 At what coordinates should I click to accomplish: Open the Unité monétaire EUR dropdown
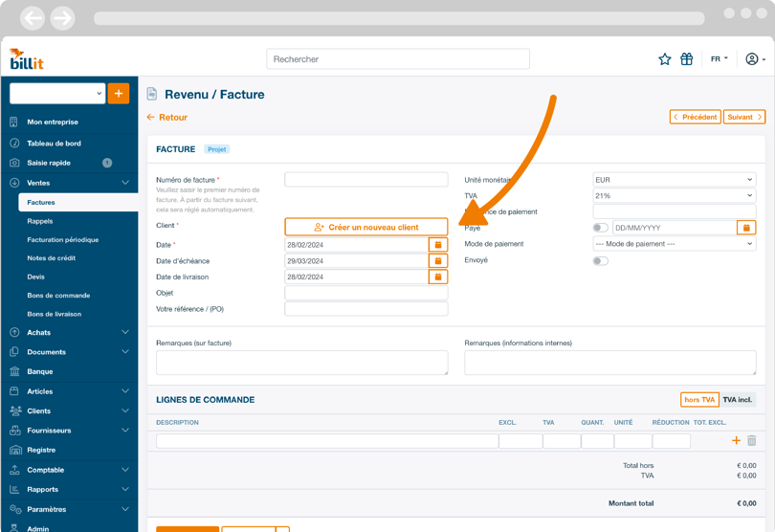tap(674, 180)
